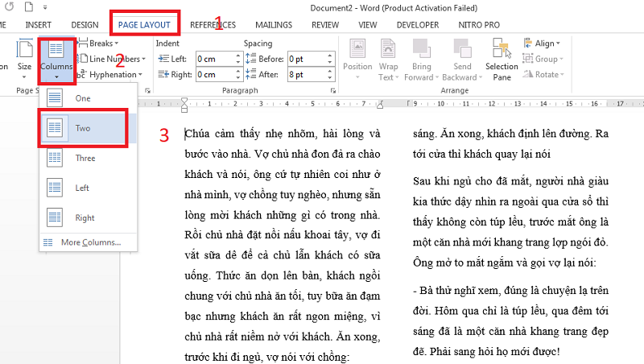The height and width of the screenshot is (364, 644).
Task: Switch to the INSERT tab
Action: point(38,25)
